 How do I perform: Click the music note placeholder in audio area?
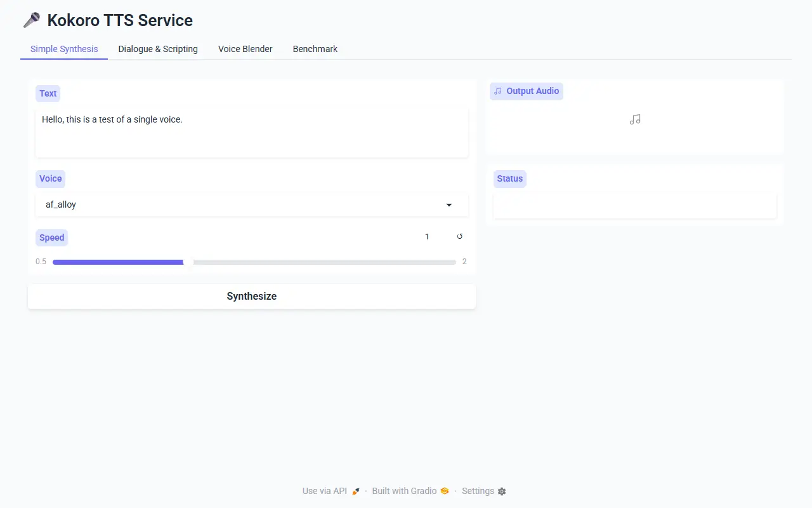click(x=635, y=119)
